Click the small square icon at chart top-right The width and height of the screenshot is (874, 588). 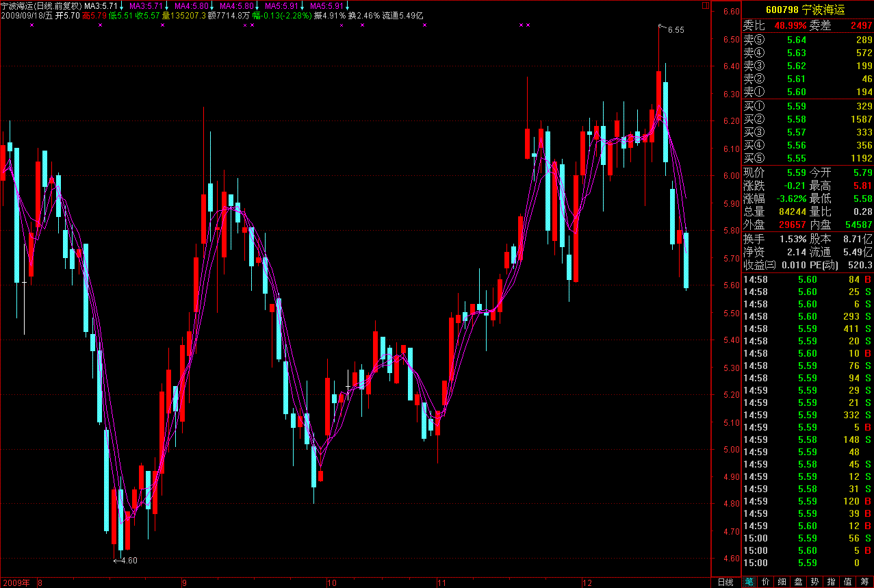(x=706, y=5)
